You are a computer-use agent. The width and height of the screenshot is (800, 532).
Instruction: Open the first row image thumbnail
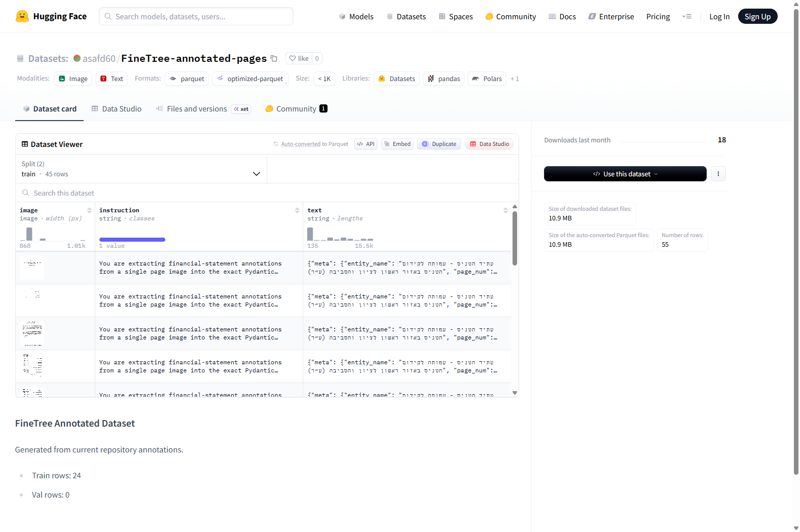tap(32, 268)
